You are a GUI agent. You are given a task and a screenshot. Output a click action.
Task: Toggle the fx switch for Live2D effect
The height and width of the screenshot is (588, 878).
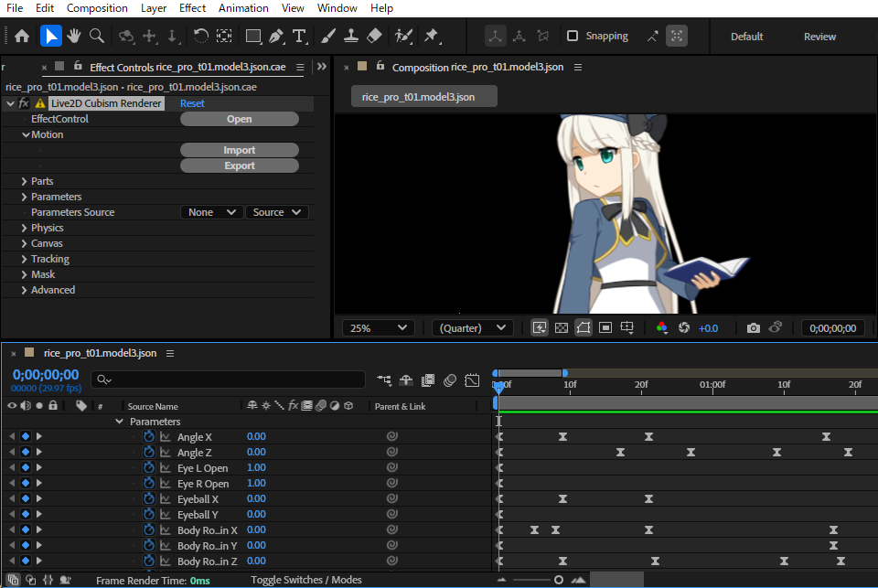tap(24, 103)
